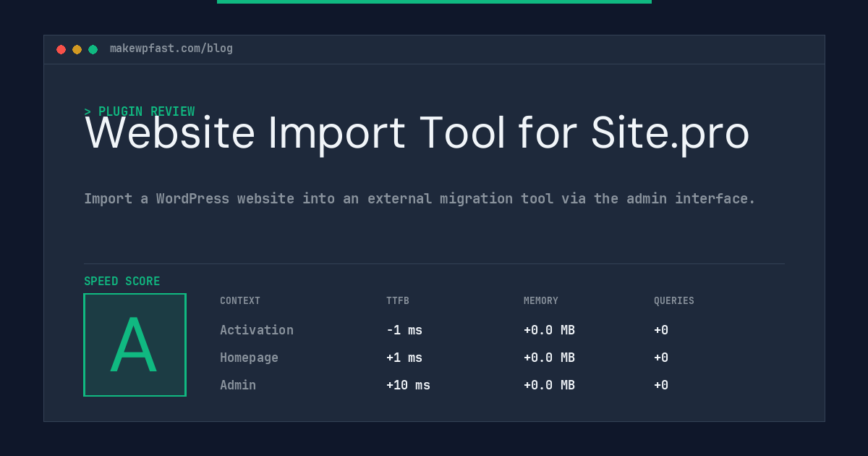This screenshot has width=868, height=456.
Task: Select the Homepage row label
Action: (249, 358)
